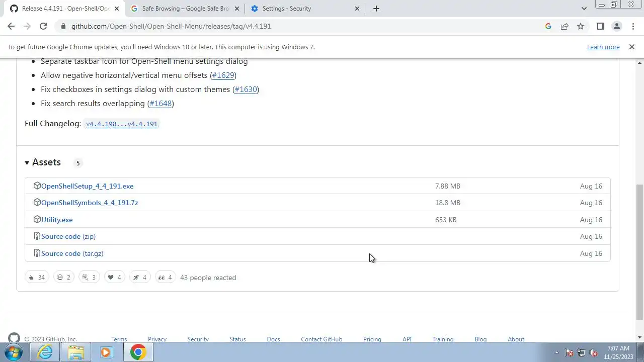Launch Internet Explorer from taskbar
Image resolution: width=644 pixels, height=362 pixels.
[45, 352]
